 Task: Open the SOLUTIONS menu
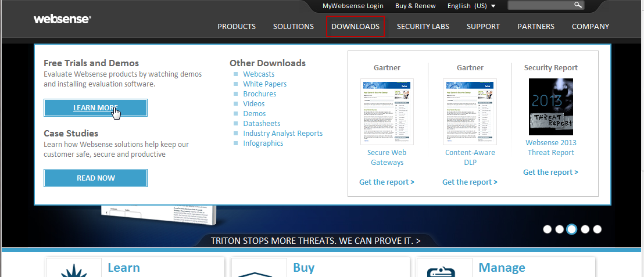tap(294, 27)
